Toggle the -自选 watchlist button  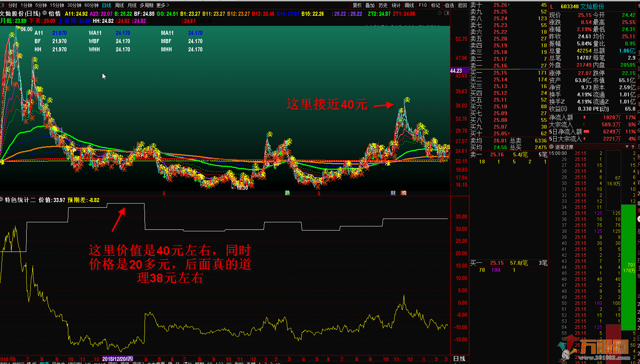(x=449, y=5)
